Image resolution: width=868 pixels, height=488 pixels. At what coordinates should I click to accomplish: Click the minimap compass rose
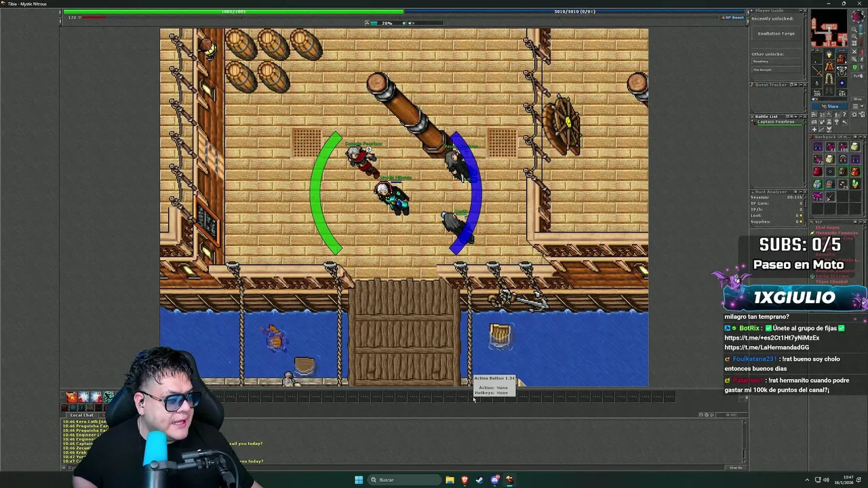coord(859,16)
